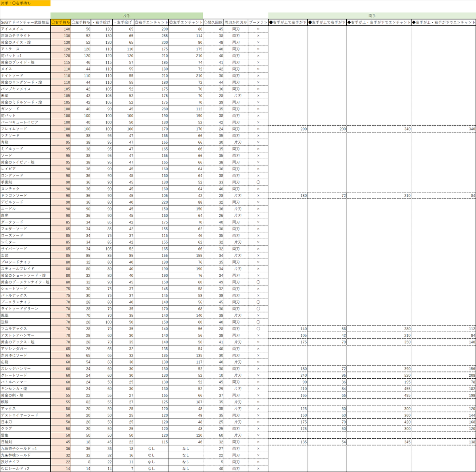The height and width of the screenshot is (472, 476).
Task: Click the '黄金のブーメランナイフ・煌' name cell
Action: point(25,282)
